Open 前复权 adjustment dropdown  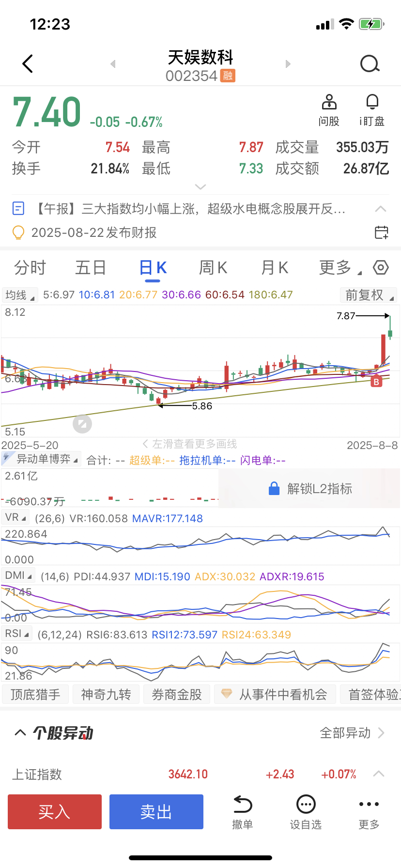[368, 295]
